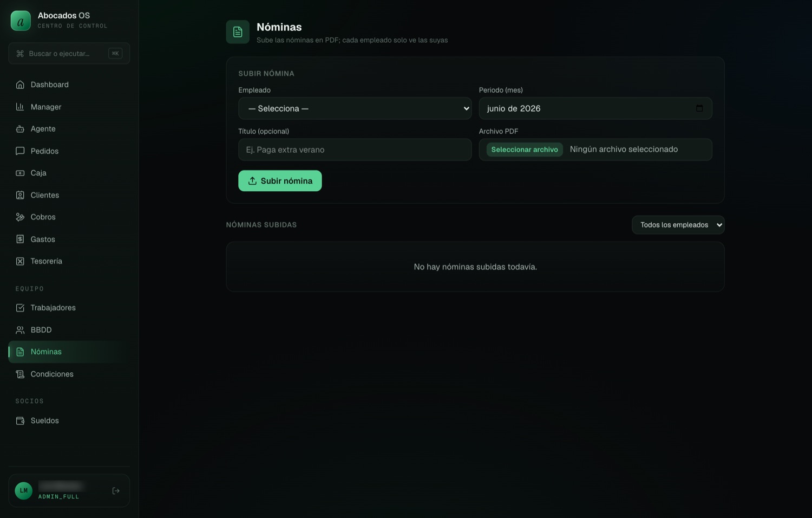Click the Nóminas page header icon
812x518 pixels.
click(x=238, y=32)
